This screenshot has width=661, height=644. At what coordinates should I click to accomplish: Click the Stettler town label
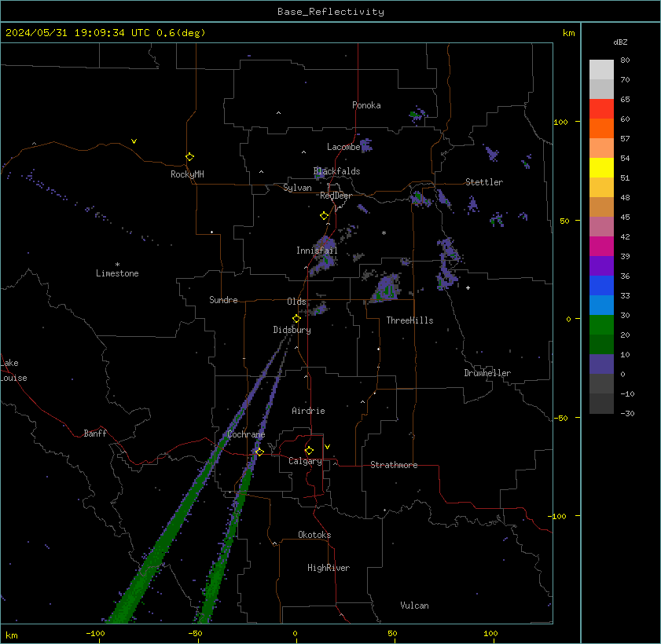pyautogui.click(x=484, y=182)
